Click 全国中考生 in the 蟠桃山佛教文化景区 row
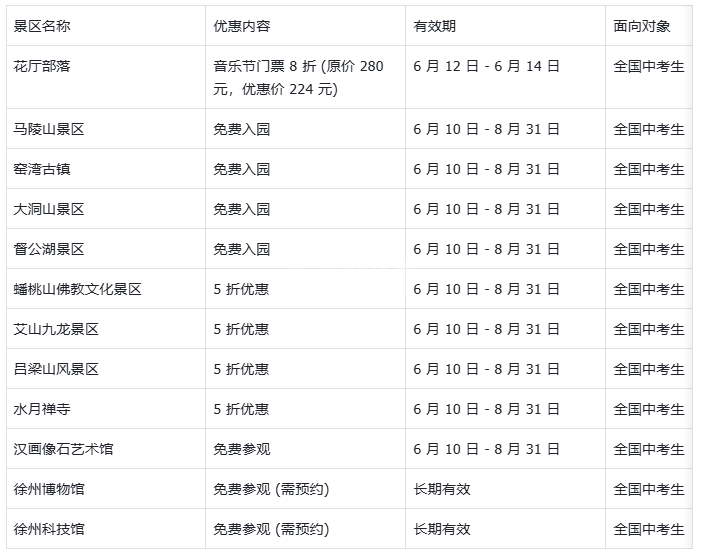 tap(649, 289)
